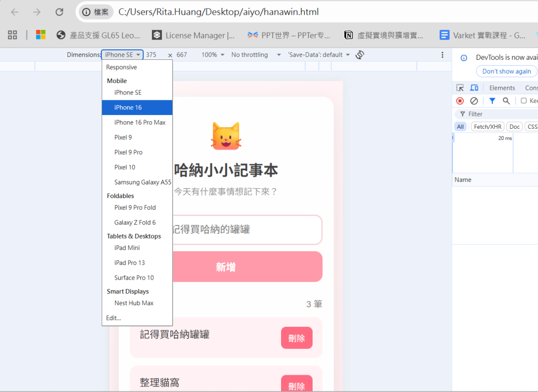Choose iPhone 16 Pro Max from device list
The height and width of the screenshot is (392, 538).
[137, 122]
